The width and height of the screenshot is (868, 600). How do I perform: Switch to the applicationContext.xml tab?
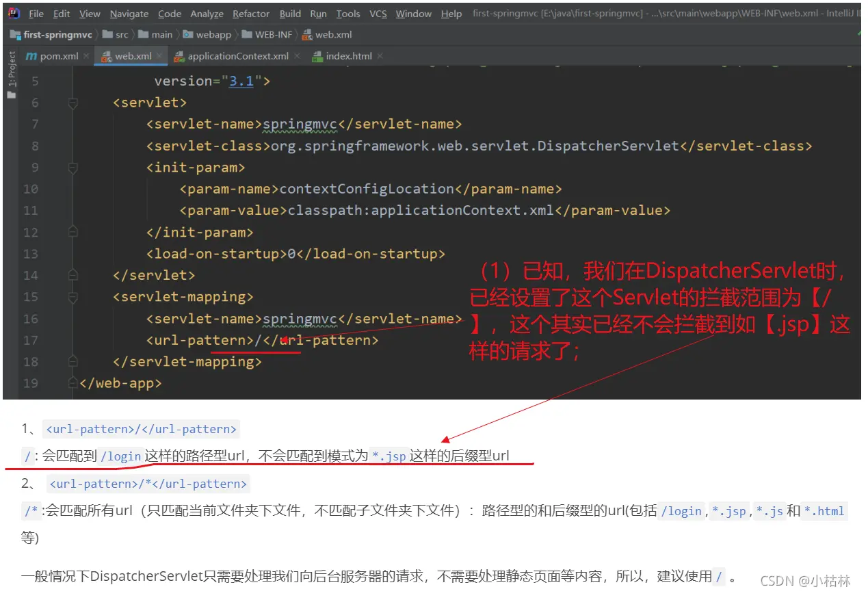tap(238, 56)
